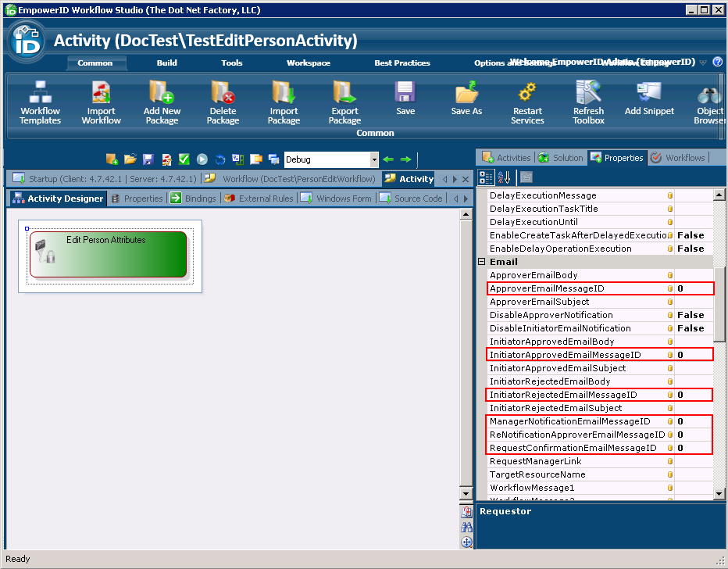Click the Restart Services icon
The image size is (728, 569).
(527, 102)
